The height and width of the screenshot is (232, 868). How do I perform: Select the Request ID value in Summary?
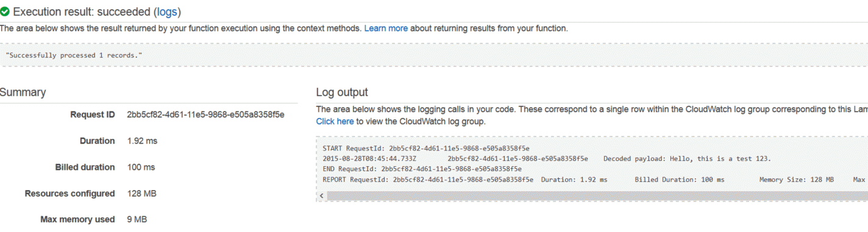(x=205, y=114)
